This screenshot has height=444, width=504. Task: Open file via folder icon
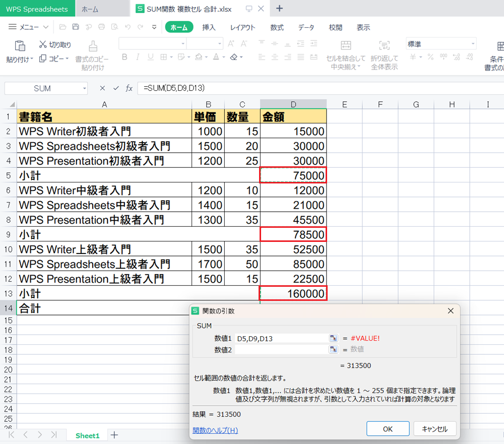click(62, 27)
